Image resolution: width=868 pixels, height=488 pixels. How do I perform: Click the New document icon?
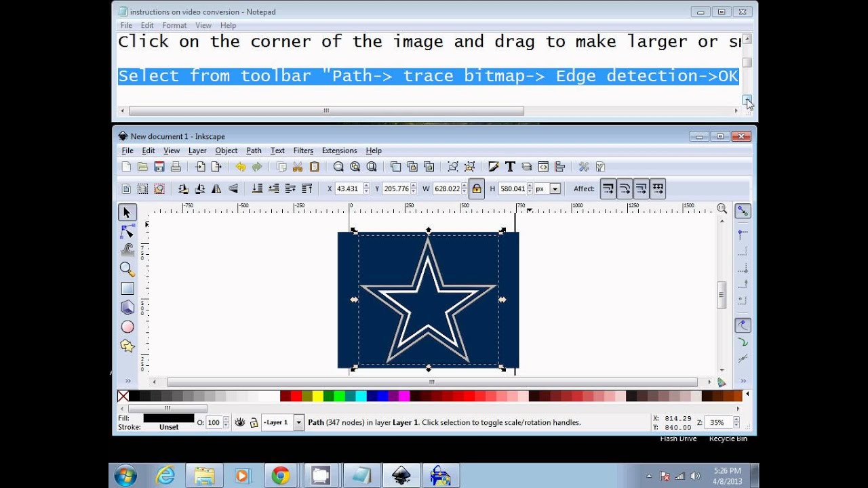(126, 167)
